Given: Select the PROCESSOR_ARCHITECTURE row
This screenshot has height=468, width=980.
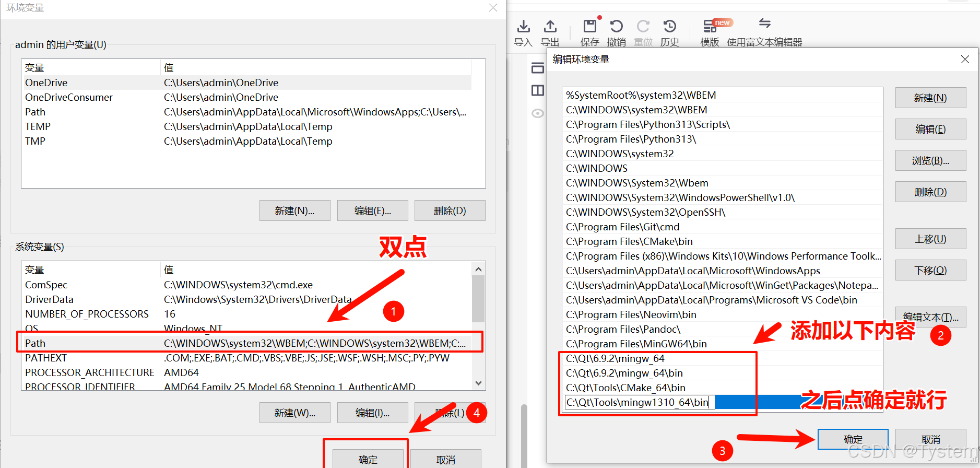Looking at the screenshot, I should 247,372.
